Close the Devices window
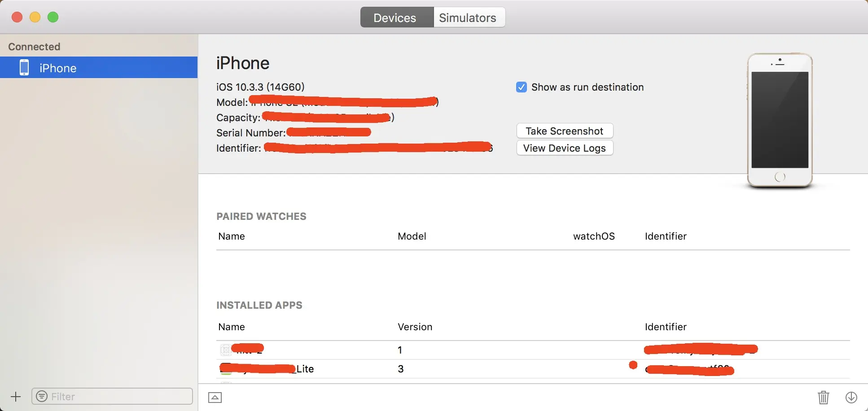 click(x=17, y=17)
